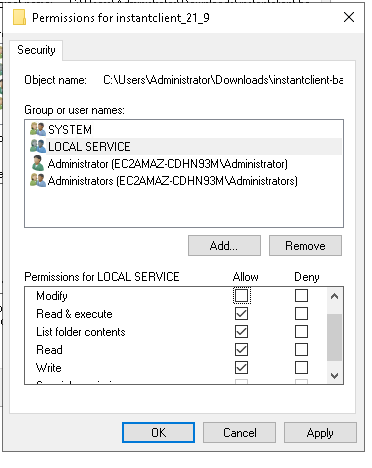Click the Administrator user icon
The width and height of the screenshot is (372, 468).
click(x=38, y=164)
